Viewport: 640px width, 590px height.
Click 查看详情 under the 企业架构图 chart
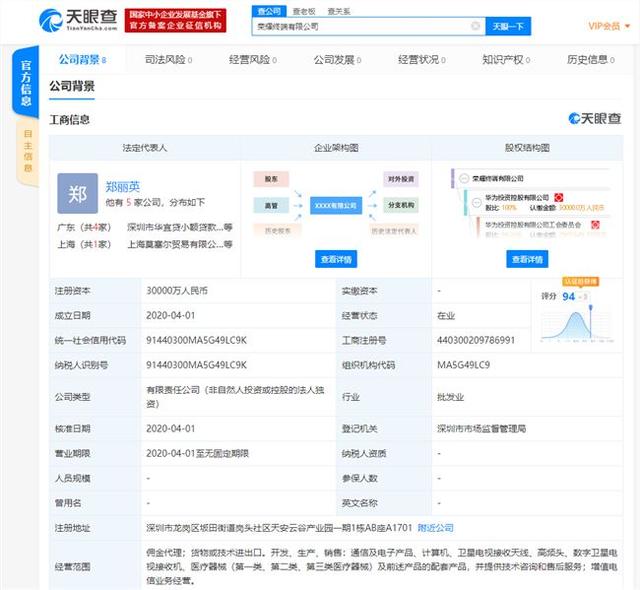336,259
